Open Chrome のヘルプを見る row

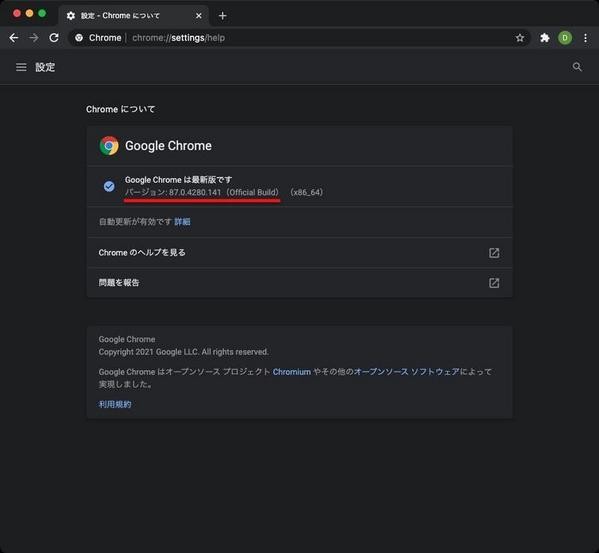pyautogui.click(x=300, y=253)
